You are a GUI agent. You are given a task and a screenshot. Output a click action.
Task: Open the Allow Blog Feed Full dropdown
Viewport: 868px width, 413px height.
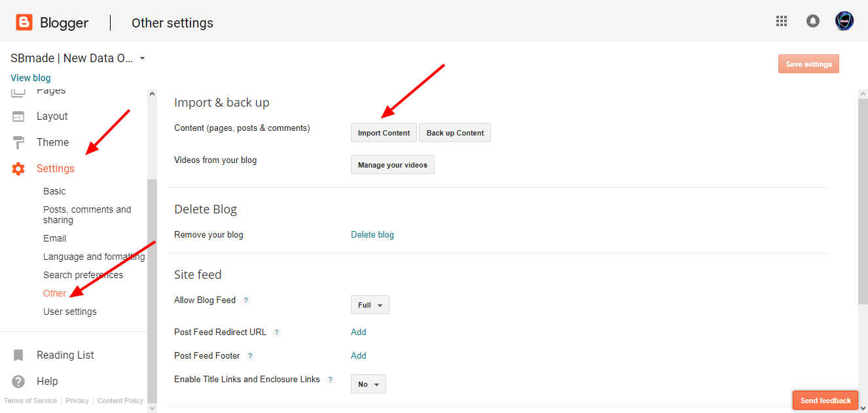[x=370, y=305]
